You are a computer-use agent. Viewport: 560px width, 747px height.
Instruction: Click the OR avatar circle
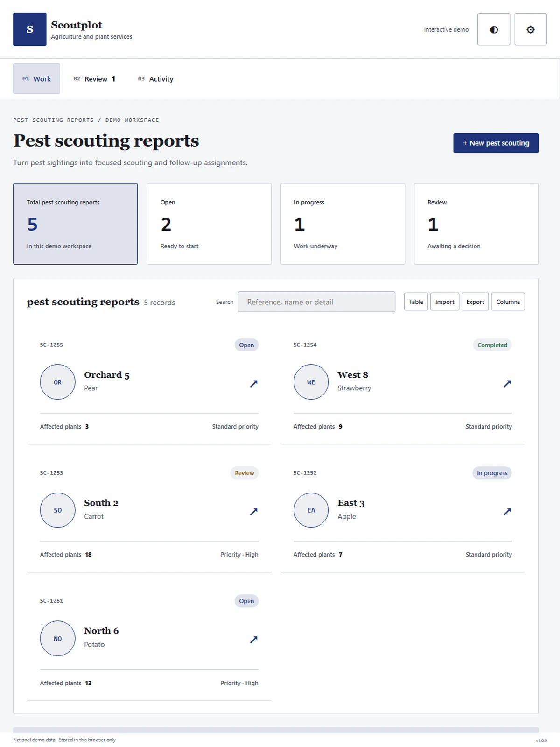click(x=57, y=382)
